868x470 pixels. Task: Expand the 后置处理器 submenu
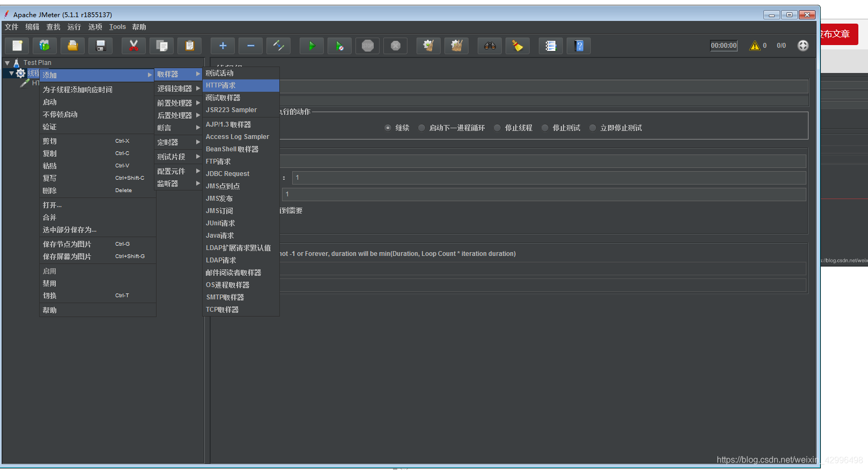pos(179,115)
